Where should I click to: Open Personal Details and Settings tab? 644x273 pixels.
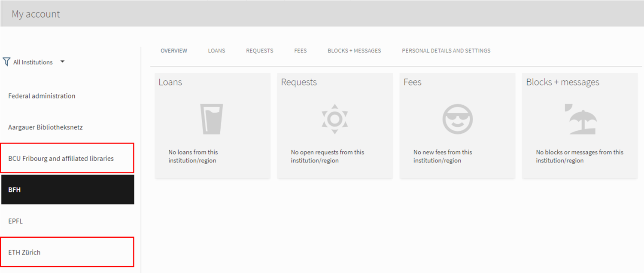tap(446, 51)
